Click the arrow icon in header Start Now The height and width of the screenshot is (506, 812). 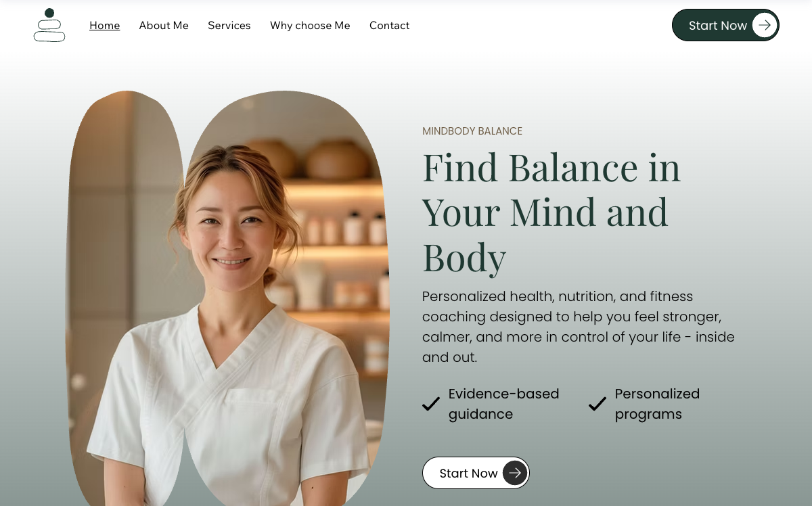click(x=765, y=25)
